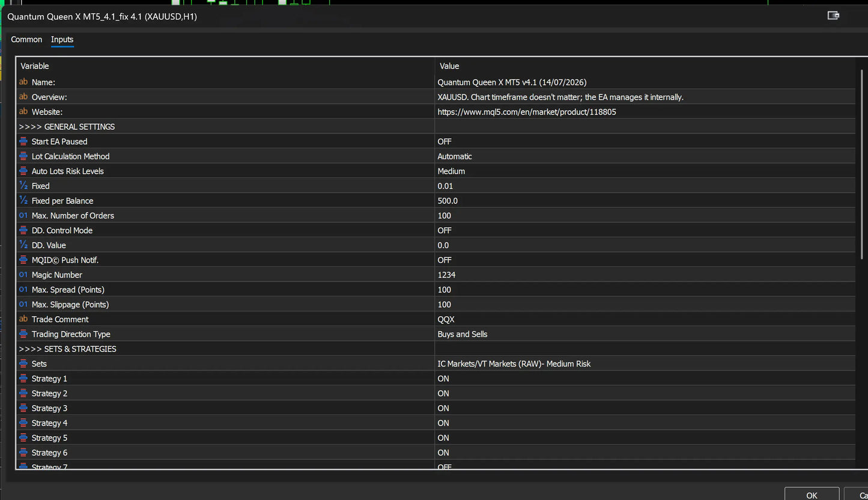Click the double-type icon beside DD. Value
The image size is (868, 500).
click(23, 245)
